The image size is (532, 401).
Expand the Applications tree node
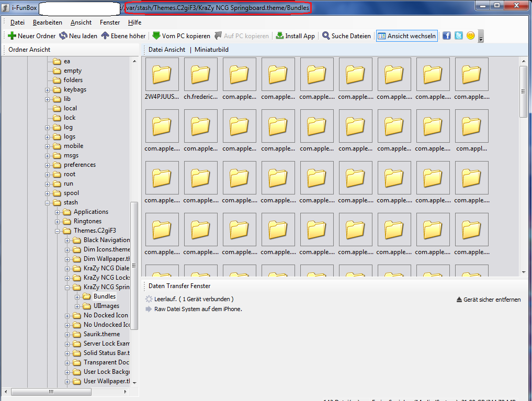(58, 213)
